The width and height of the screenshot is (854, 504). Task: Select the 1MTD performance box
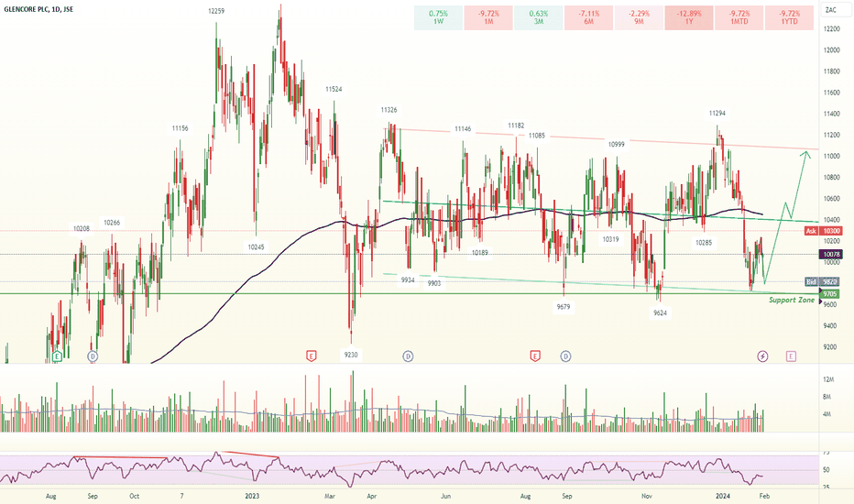coord(739,17)
